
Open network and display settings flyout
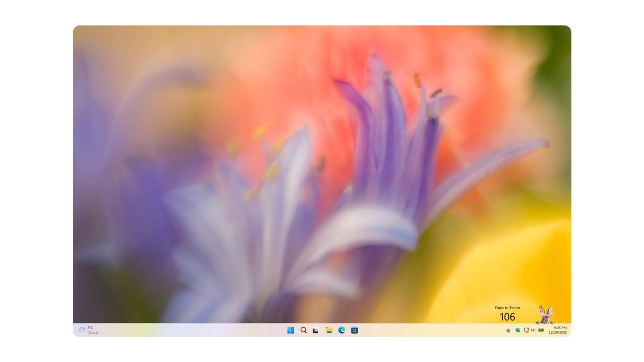[527, 330]
